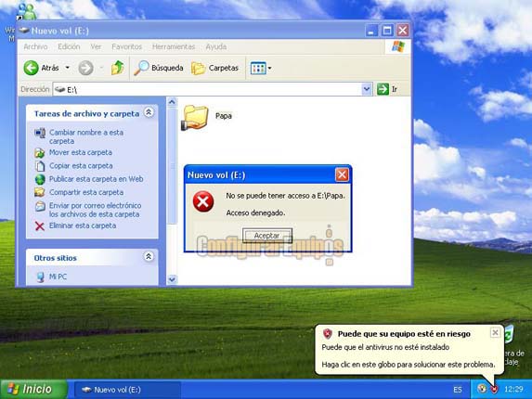The height and width of the screenshot is (399, 532).
Task: Click Enviar por correo electrónico link
Action: tap(95, 210)
